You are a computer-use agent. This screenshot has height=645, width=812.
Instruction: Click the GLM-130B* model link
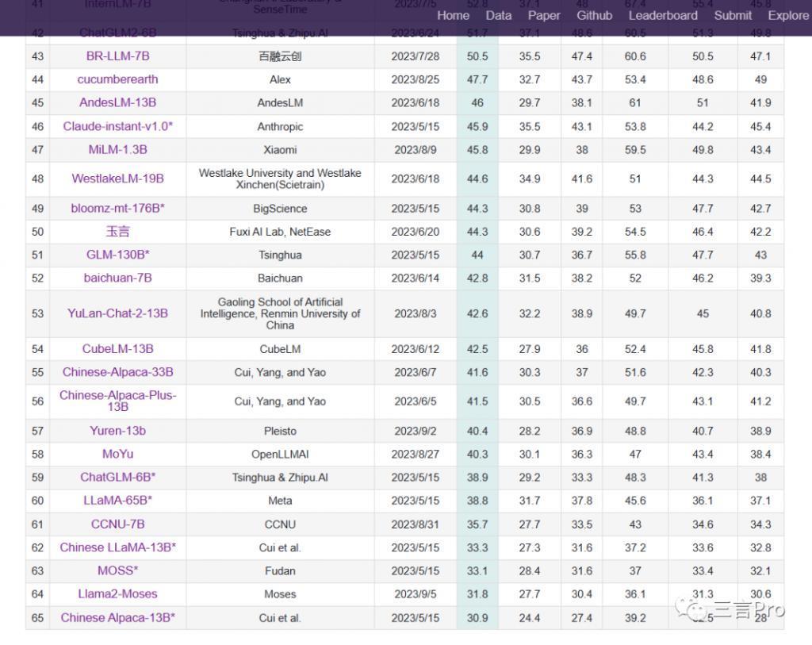tap(117, 255)
